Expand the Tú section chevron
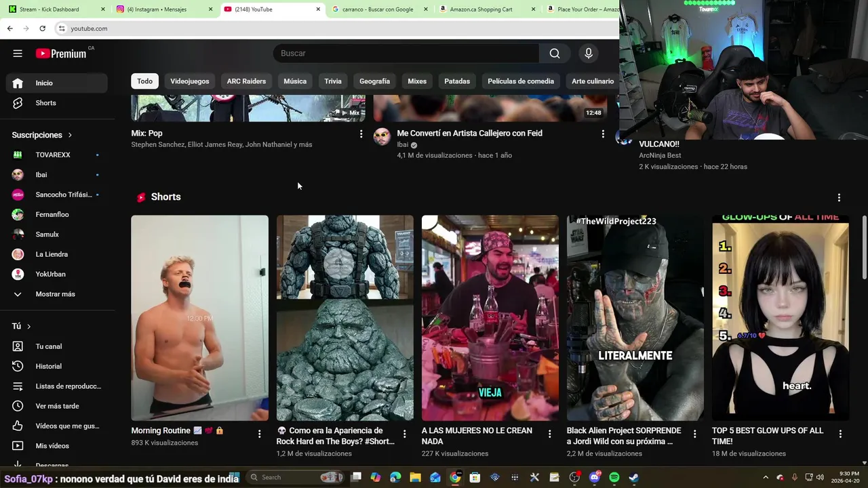This screenshot has height=488, width=868. [x=28, y=326]
